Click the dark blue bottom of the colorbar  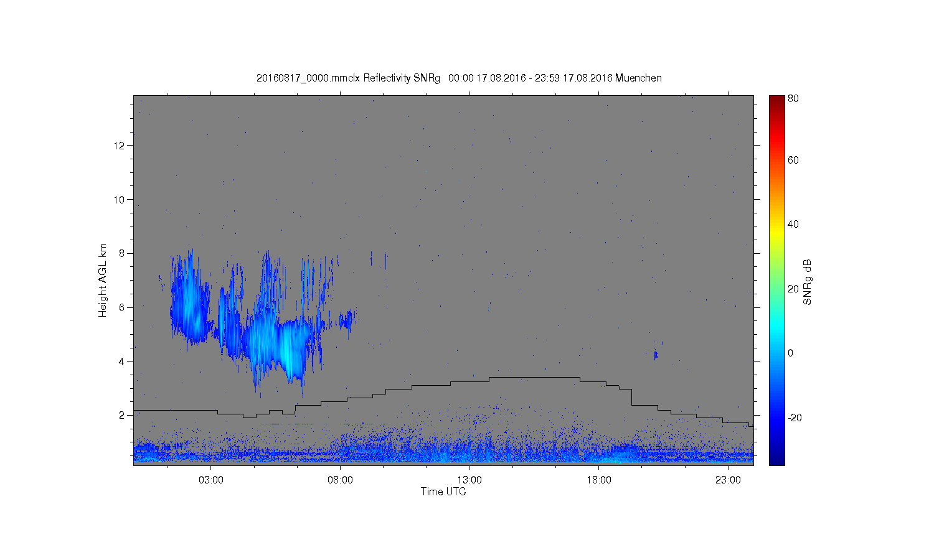[776, 459]
